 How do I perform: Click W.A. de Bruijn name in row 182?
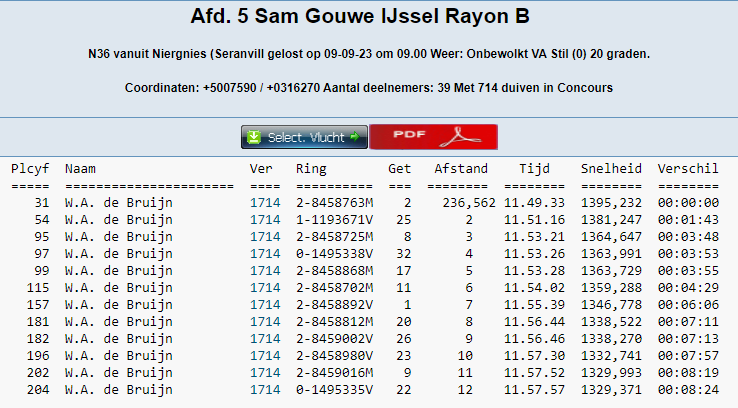pos(119,338)
